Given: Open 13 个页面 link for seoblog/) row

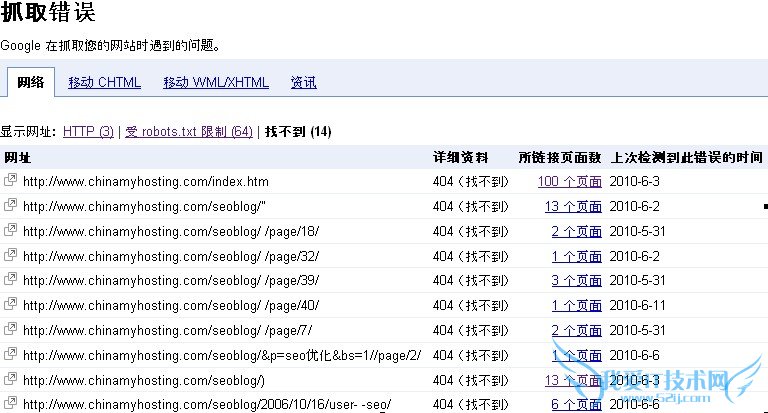Looking at the screenshot, I should coord(573,380).
